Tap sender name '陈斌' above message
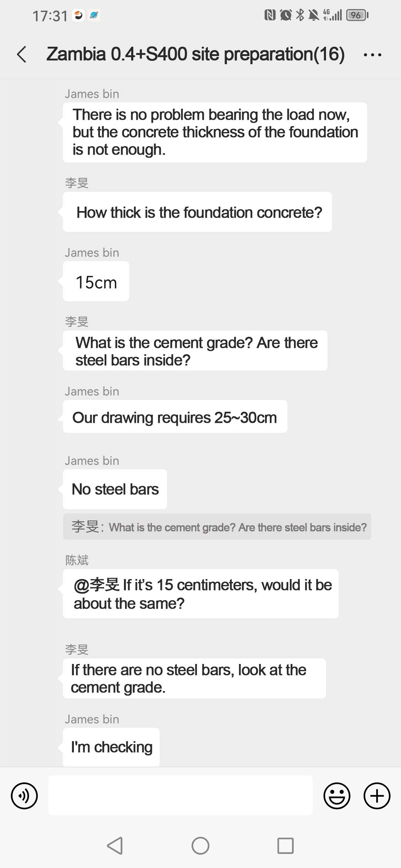The height and width of the screenshot is (868, 401). pyautogui.click(x=77, y=560)
